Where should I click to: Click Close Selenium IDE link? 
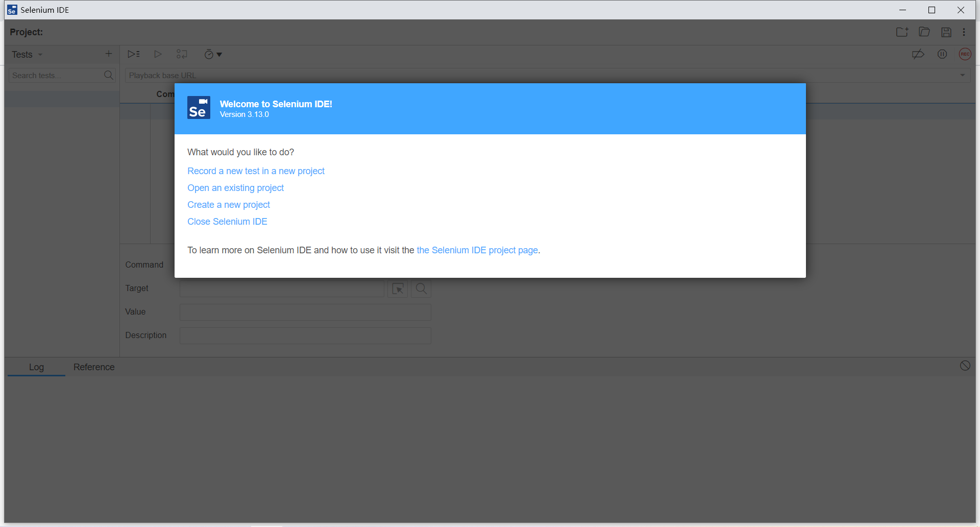click(x=227, y=222)
